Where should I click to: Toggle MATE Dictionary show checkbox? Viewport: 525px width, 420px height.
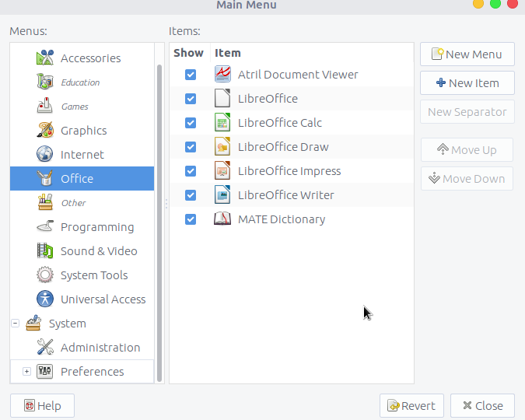[x=191, y=219]
